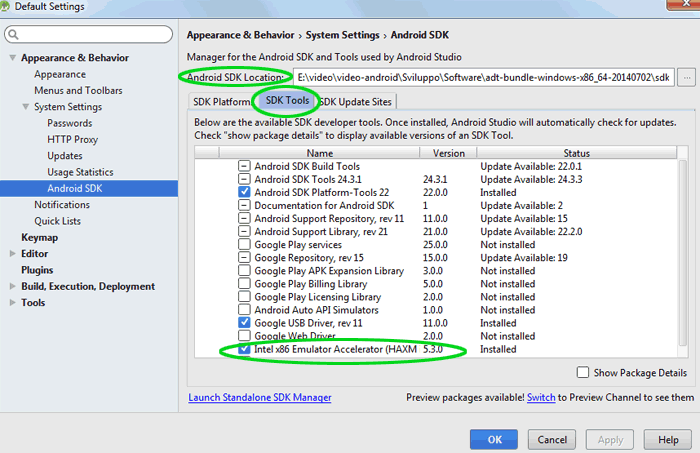Sort table by Status column header
The width and height of the screenshot is (700, 453).
[577, 153]
